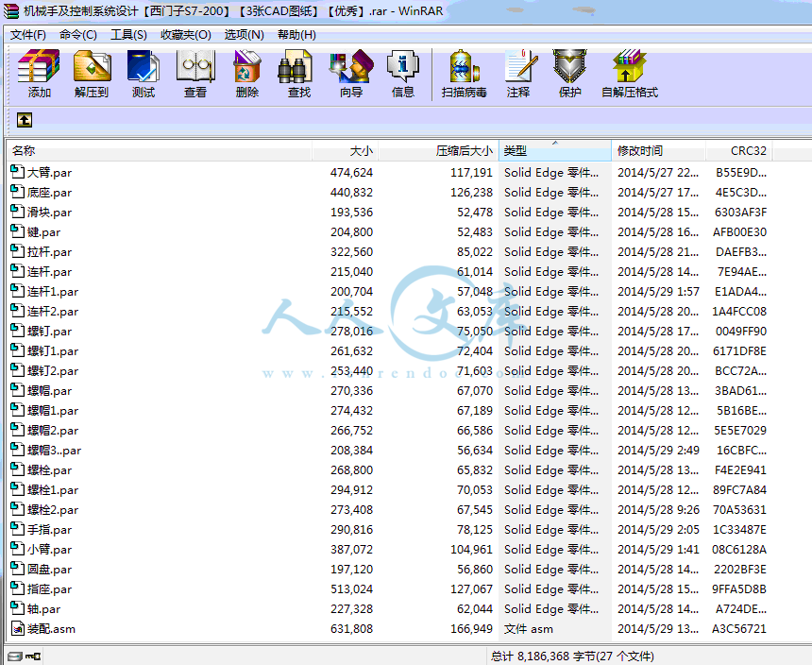This screenshot has width=812, height=665.
Task: Sort by Modified (修改时间) column header
Action: coord(659,151)
